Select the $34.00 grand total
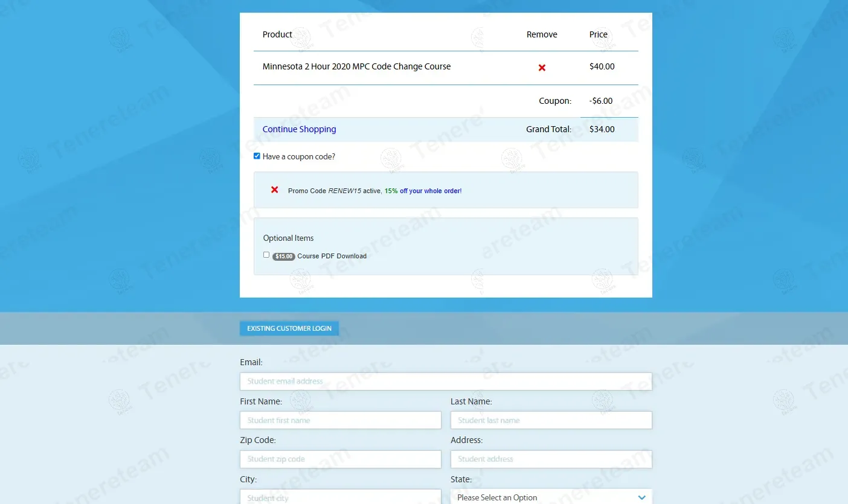Image resolution: width=848 pixels, height=504 pixels. 602,129
